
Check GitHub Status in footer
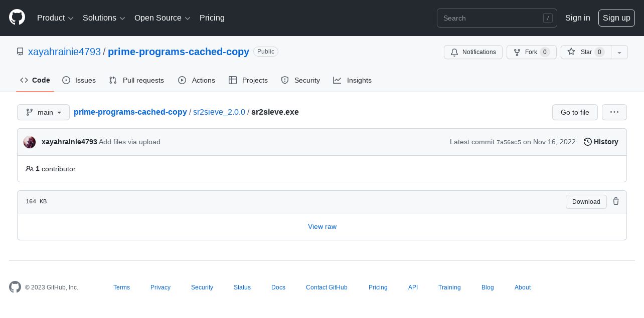pyautogui.click(x=242, y=287)
